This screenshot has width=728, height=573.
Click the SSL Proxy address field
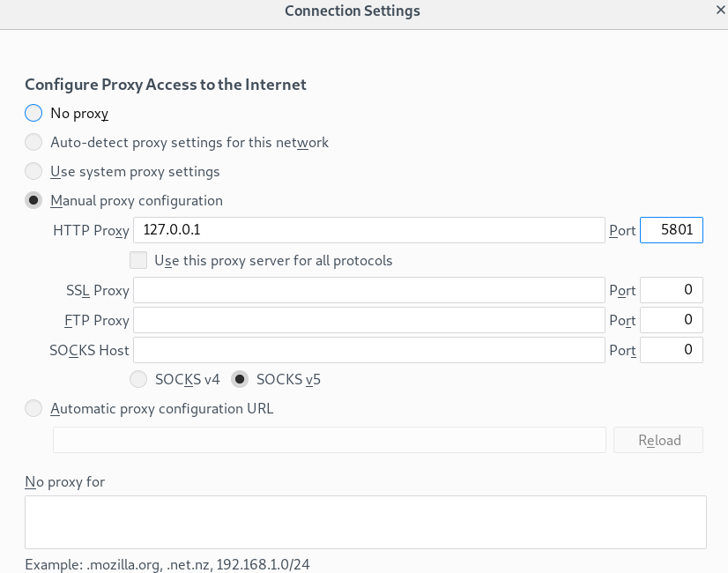click(x=368, y=290)
